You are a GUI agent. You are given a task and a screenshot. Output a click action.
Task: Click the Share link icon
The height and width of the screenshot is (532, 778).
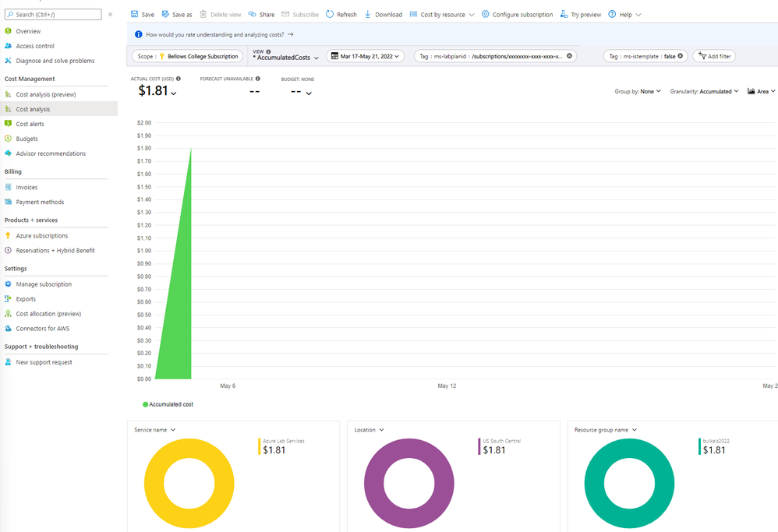(x=252, y=14)
